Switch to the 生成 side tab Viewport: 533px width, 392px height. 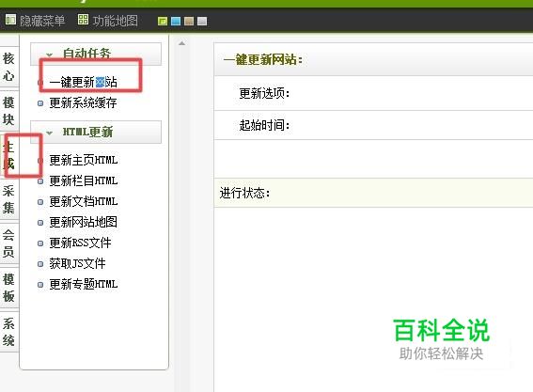point(8,156)
